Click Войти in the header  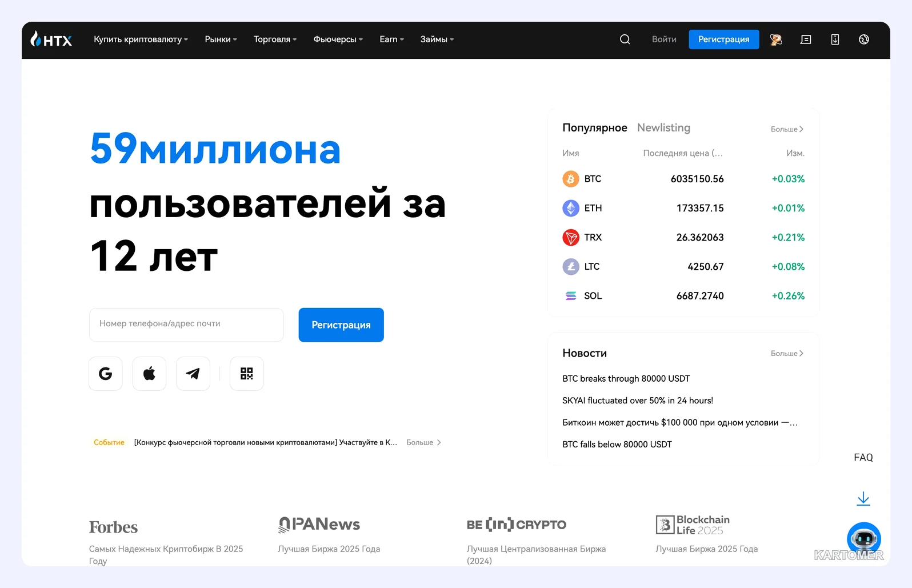(664, 39)
